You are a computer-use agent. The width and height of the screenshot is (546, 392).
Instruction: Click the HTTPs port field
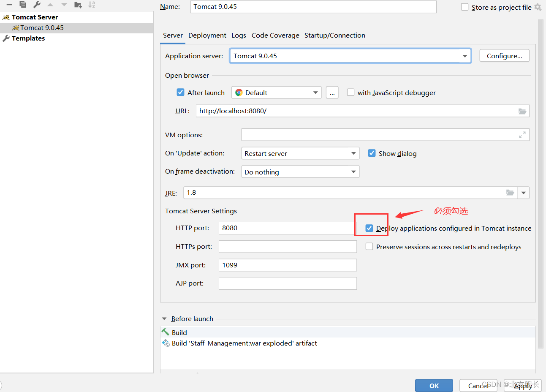coord(288,247)
